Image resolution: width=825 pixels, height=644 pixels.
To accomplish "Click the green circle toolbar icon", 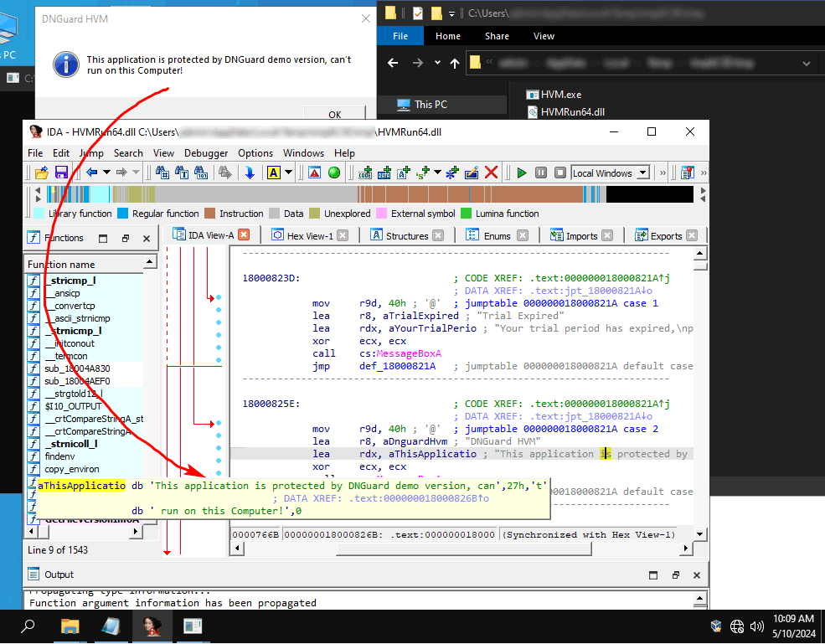I will coord(334,173).
